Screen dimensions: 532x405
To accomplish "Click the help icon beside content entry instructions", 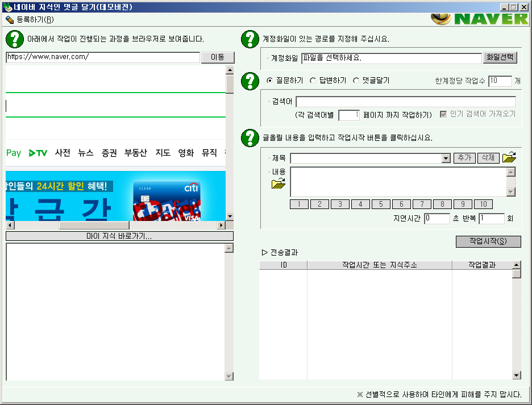I will coord(250,137).
